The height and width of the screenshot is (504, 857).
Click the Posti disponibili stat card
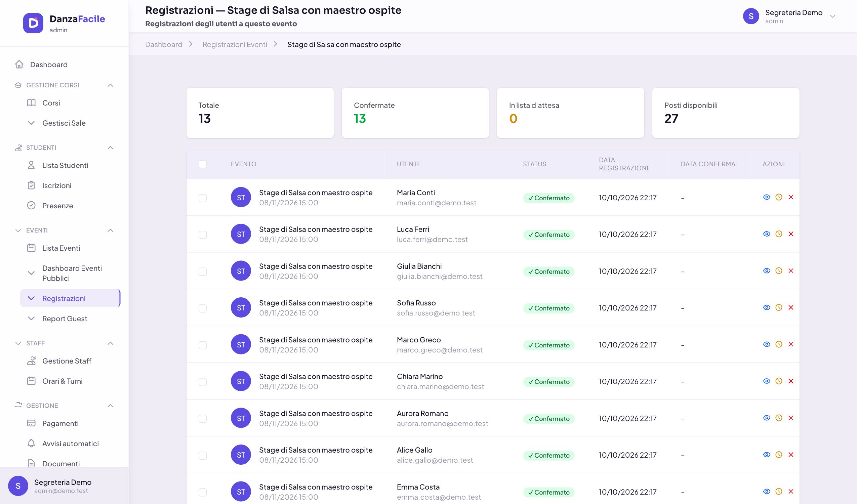pyautogui.click(x=726, y=113)
